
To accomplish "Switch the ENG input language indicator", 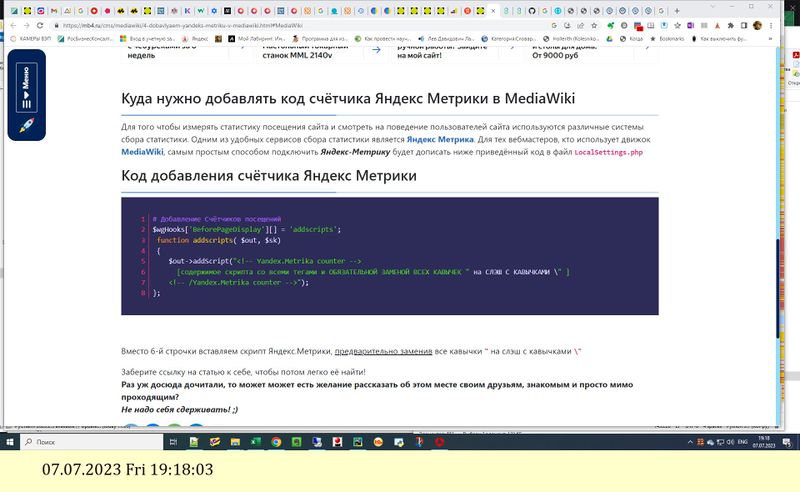I will coord(743,442).
